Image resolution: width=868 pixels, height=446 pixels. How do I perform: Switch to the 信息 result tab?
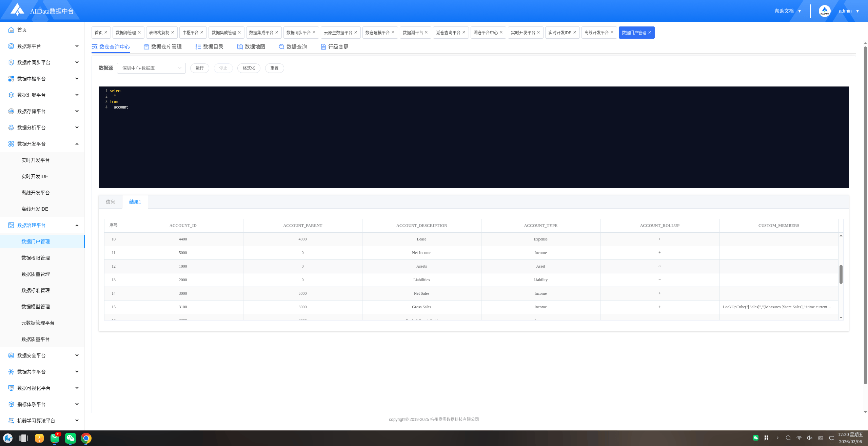tap(111, 202)
